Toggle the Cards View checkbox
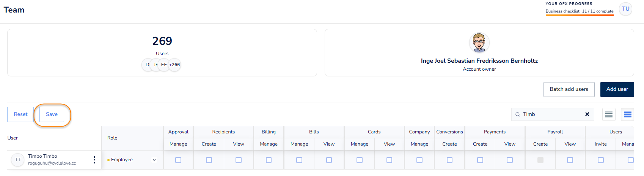The image size is (644, 176). point(389,160)
